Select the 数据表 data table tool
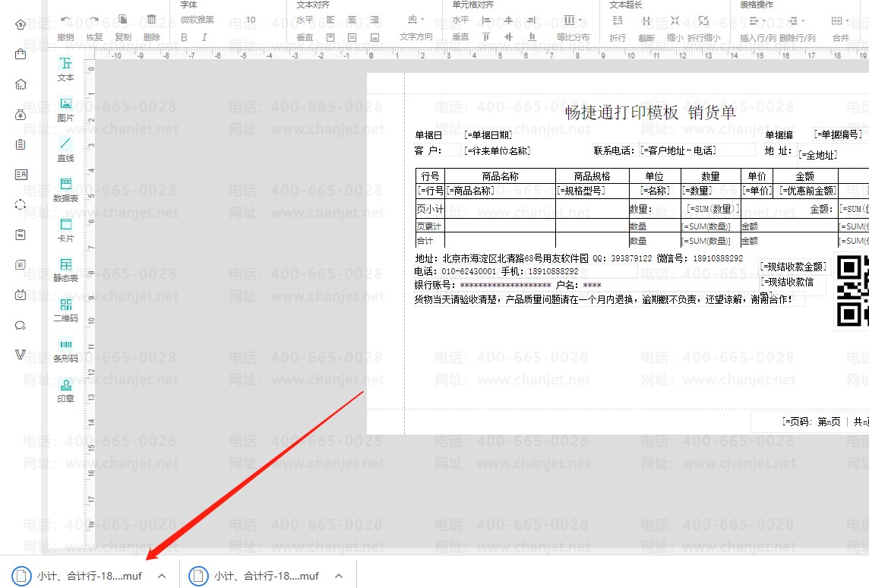Viewport: 869px width, 588px height. (x=65, y=190)
